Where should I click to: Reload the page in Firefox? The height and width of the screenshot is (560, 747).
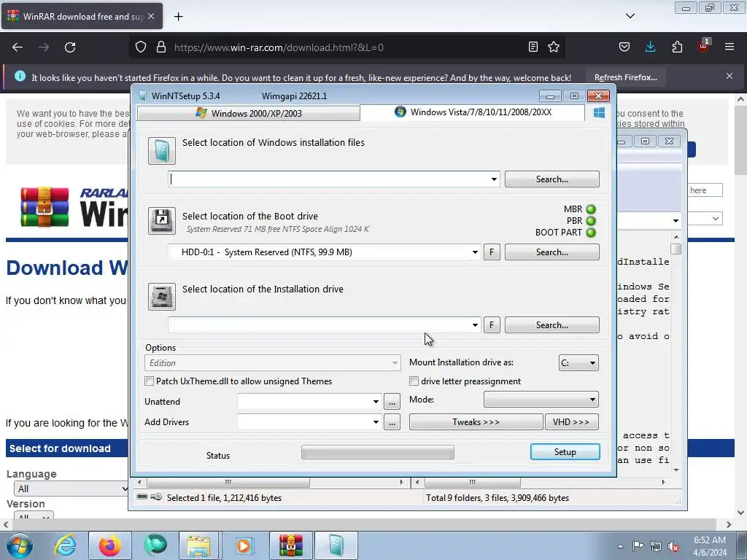(70, 47)
